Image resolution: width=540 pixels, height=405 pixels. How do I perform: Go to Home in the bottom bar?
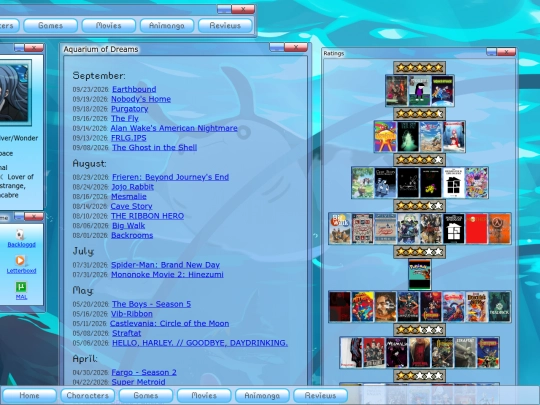(x=29, y=395)
